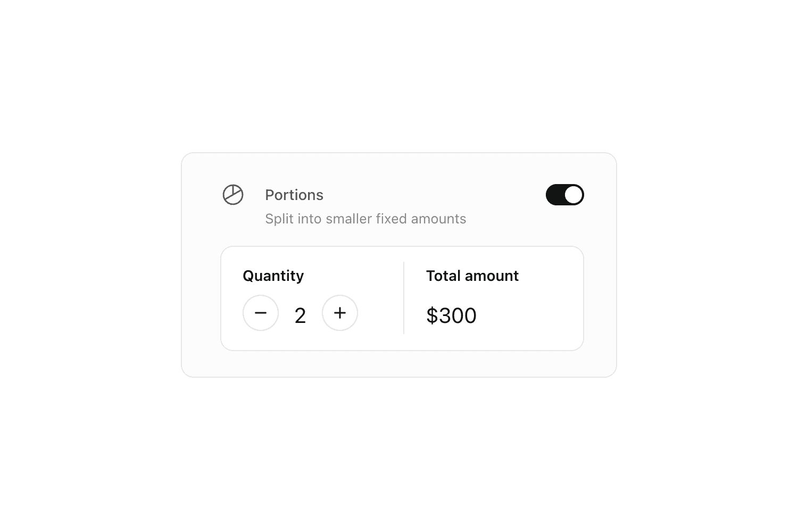Image resolution: width=798 pixels, height=532 pixels.
Task: Click the $300 total amount value
Action: pyautogui.click(x=451, y=315)
